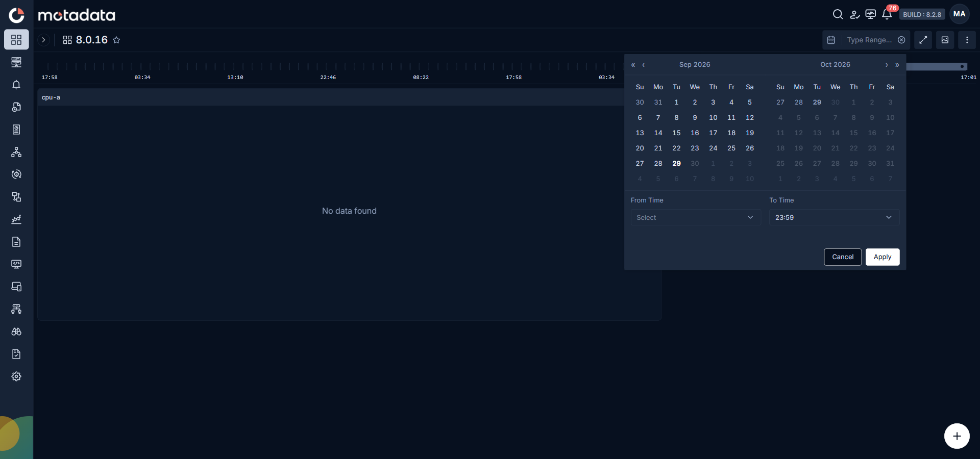Viewport: 980px width, 459px height.
Task: Open the user check icon in the header
Action: [854, 14]
